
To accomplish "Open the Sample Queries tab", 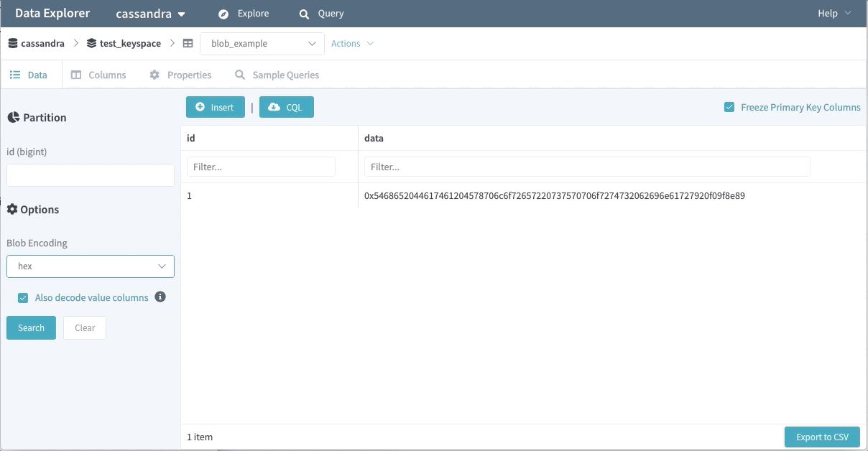I will pos(277,75).
